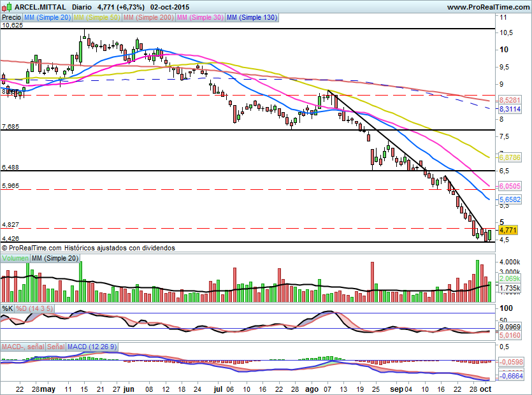Click the sep month axis label
This screenshot has height=395, width=532.
click(396, 389)
